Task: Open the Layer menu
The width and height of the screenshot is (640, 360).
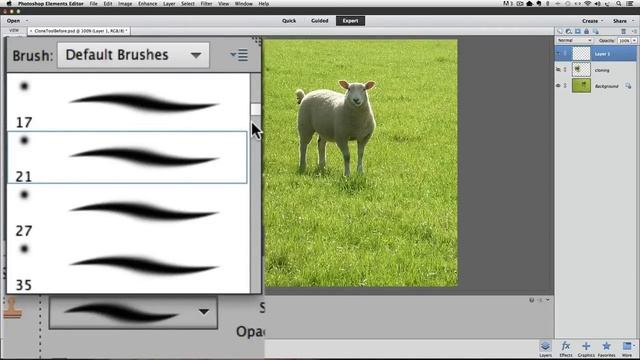Action: (169, 4)
